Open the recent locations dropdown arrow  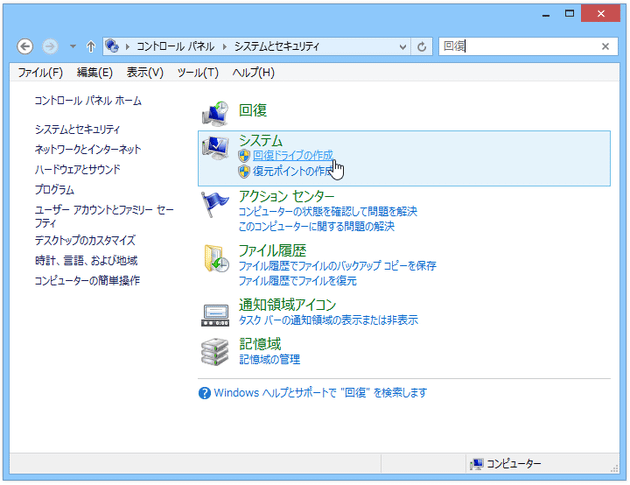pyautogui.click(x=73, y=47)
